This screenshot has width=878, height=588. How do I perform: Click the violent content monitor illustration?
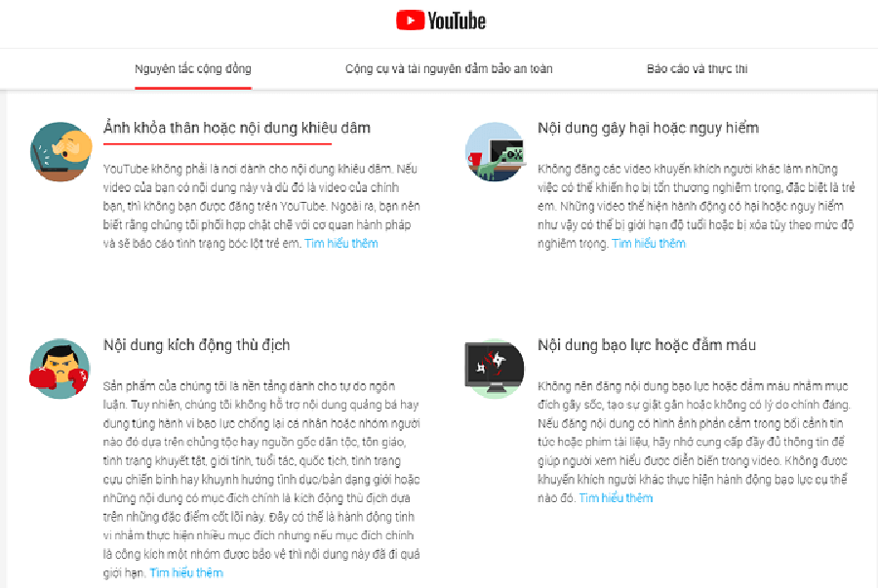[495, 369]
